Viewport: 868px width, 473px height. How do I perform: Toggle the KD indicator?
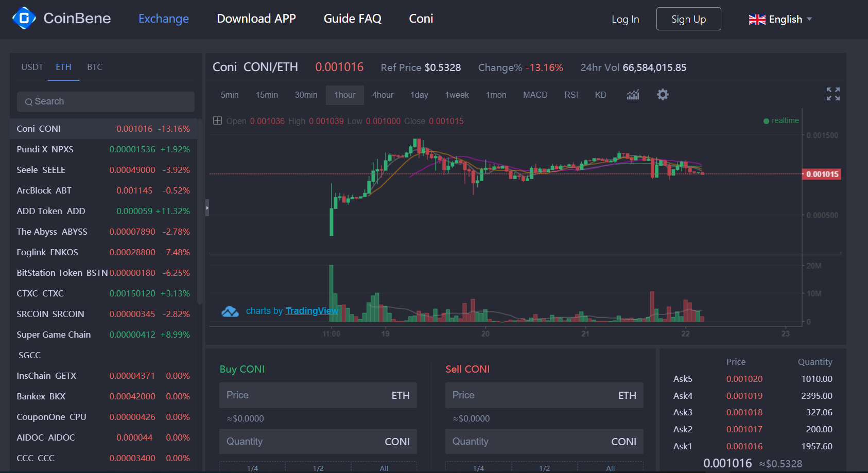601,95
